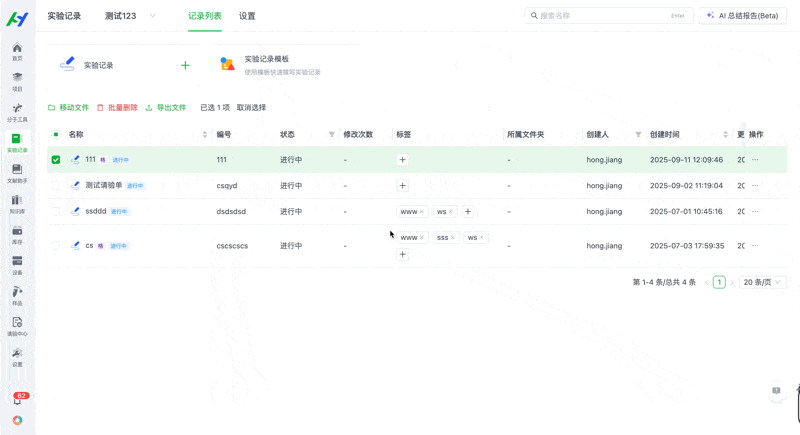Screen dimensions: 800x435
Task: Add a tag to row 111
Action: click(x=403, y=160)
